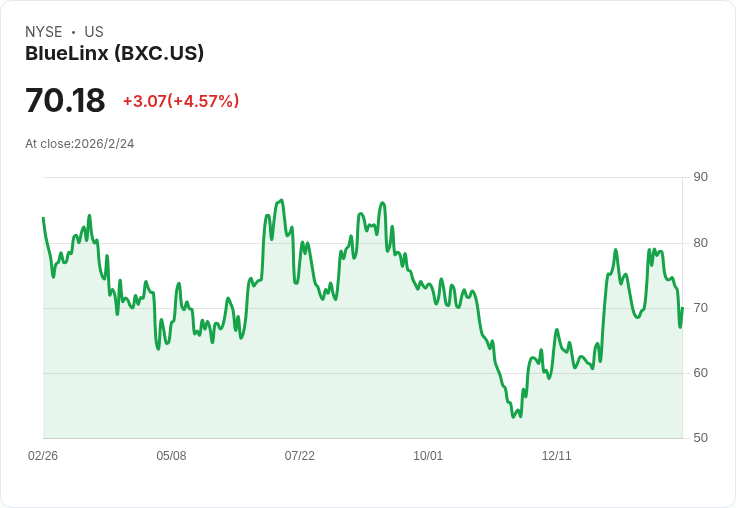
Task: Click the highest peak of the price line
Action: coord(282,201)
